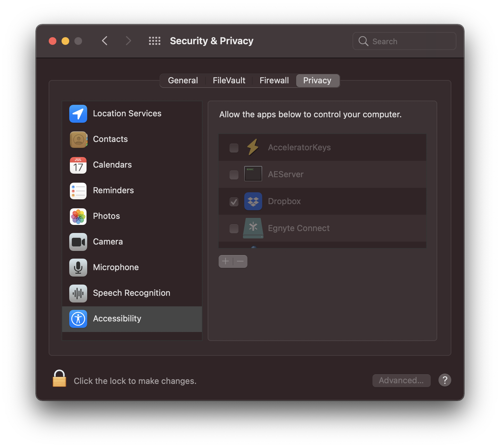Viewport: 500px width, 448px height.
Task: Click the Camera icon in sidebar
Action: click(78, 242)
